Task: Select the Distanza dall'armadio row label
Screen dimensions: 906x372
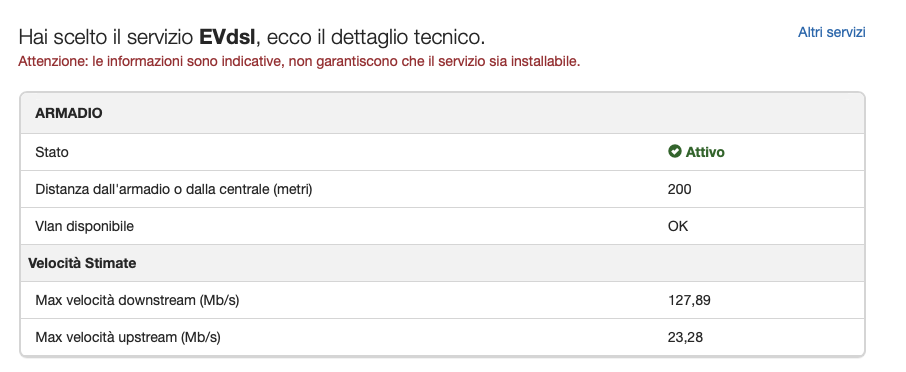Action: pos(174,189)
